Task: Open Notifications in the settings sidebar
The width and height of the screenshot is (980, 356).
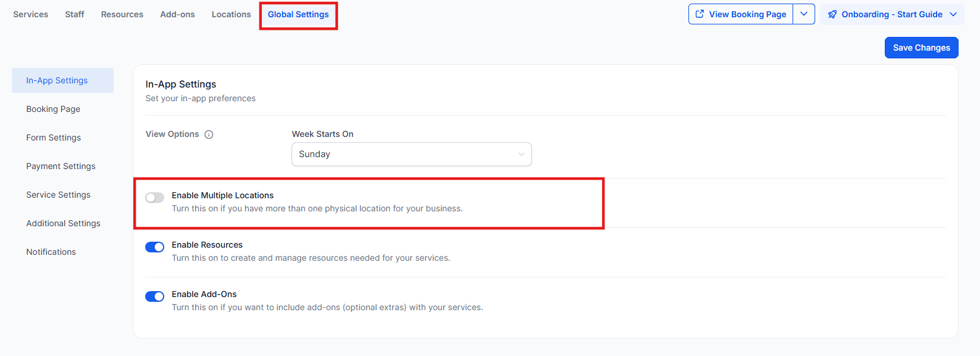Action: [51, 252]
